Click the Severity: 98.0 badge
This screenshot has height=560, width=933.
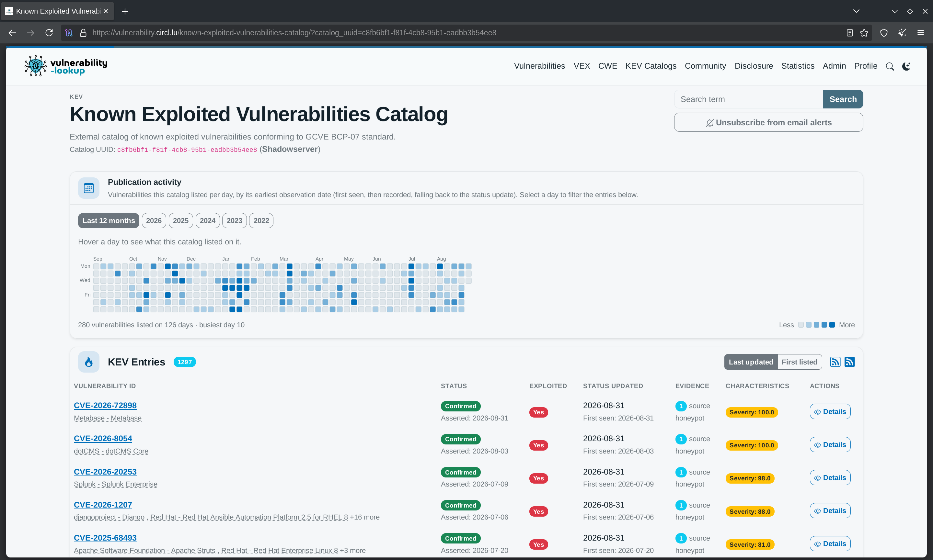point(750,478)
